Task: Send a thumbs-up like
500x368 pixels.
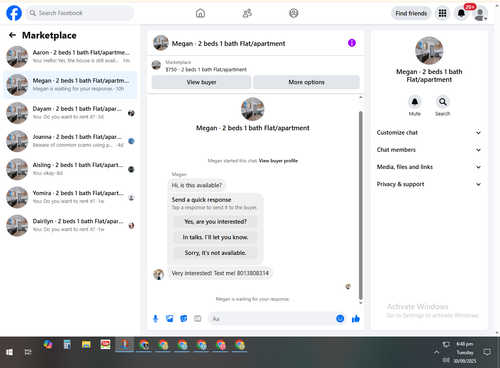Action: point(356,319)
